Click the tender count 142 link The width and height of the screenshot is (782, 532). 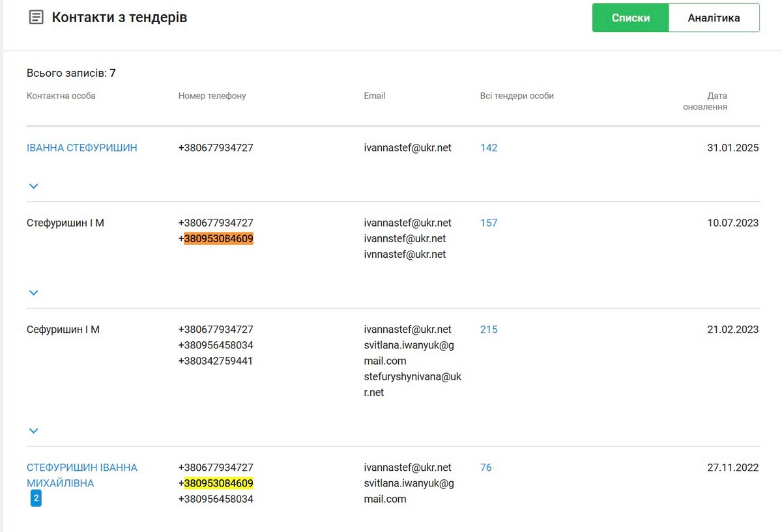(489, 148)
